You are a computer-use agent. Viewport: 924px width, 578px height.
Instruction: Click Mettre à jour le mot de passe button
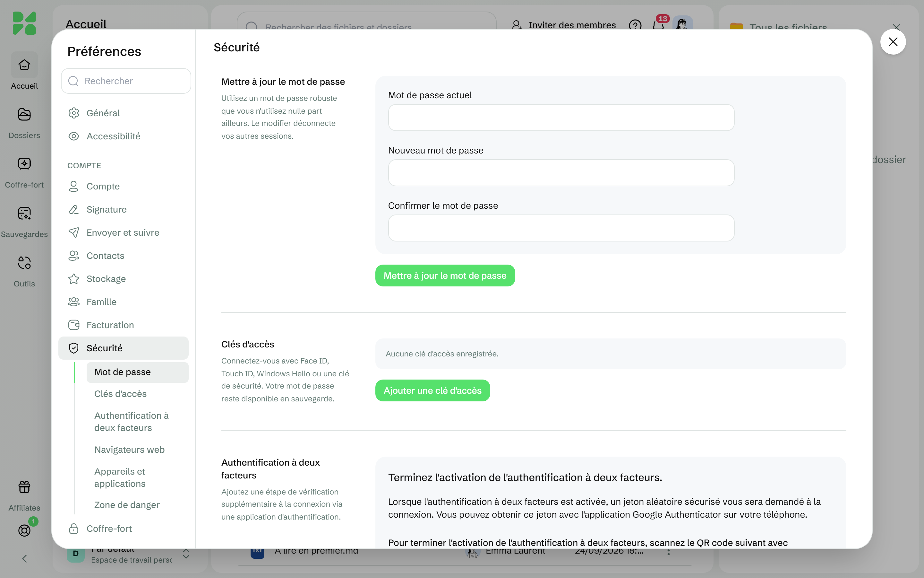click(445, 276)
